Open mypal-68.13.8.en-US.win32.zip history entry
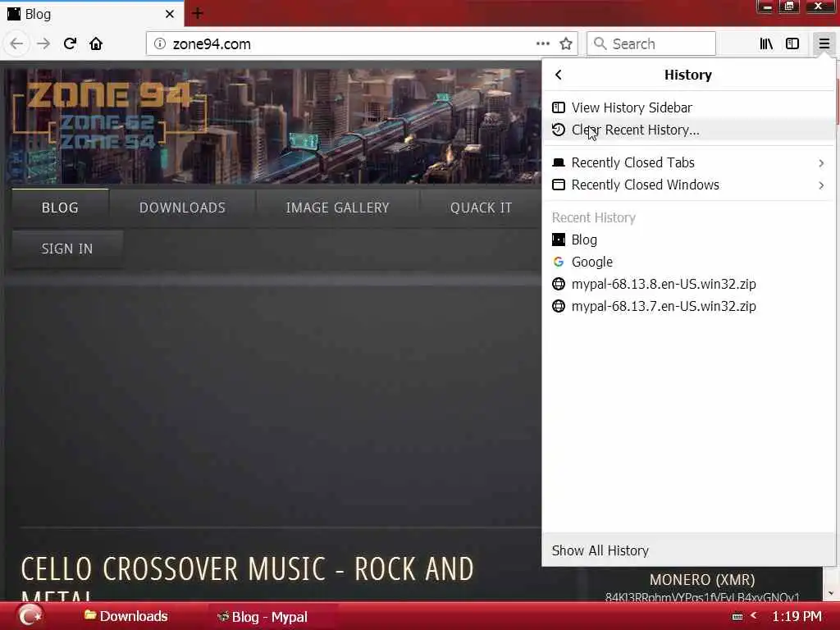The image size is (840, 630). (688, 284)
